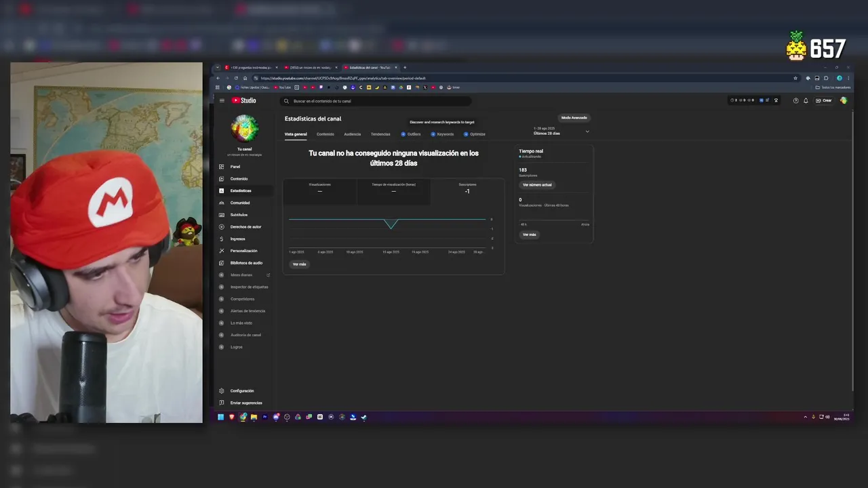Bookmark this page with the star icon
The height and width of the screenshot is (488, 868).
coord(795,78)
